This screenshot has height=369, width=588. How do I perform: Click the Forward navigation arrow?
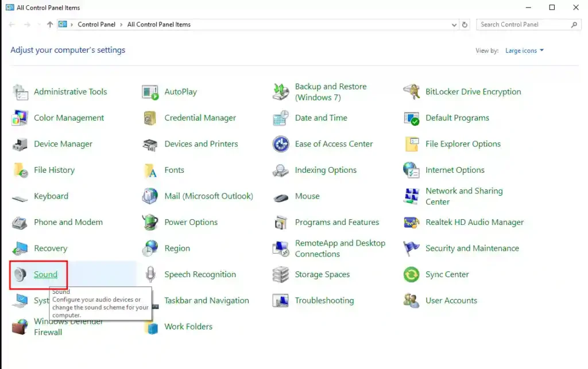coord(27,25)
